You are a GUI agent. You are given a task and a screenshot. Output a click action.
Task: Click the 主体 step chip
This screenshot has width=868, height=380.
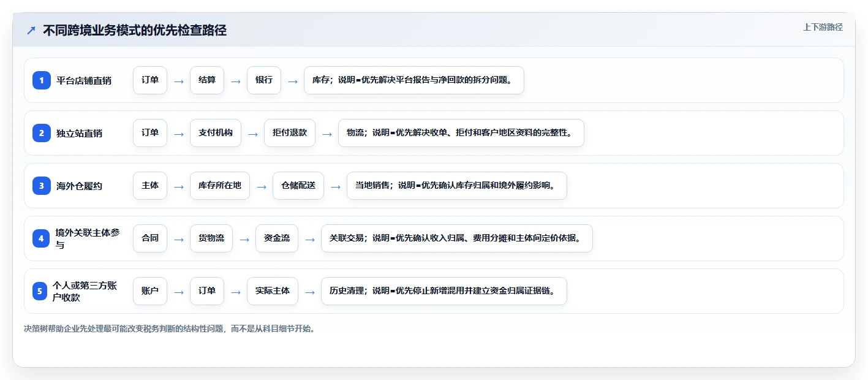coord(150,186)
